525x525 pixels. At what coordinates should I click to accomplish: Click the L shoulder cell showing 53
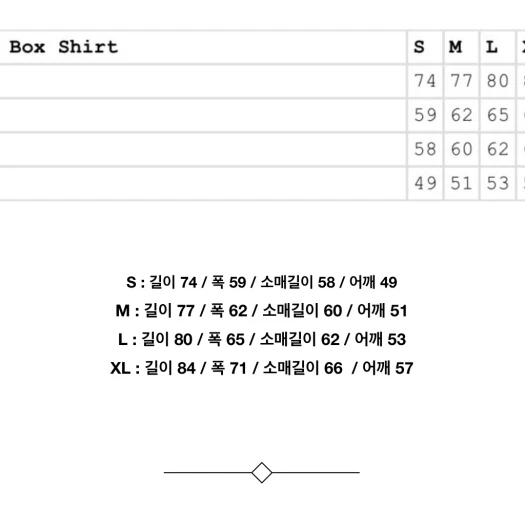tap(498, 183)
